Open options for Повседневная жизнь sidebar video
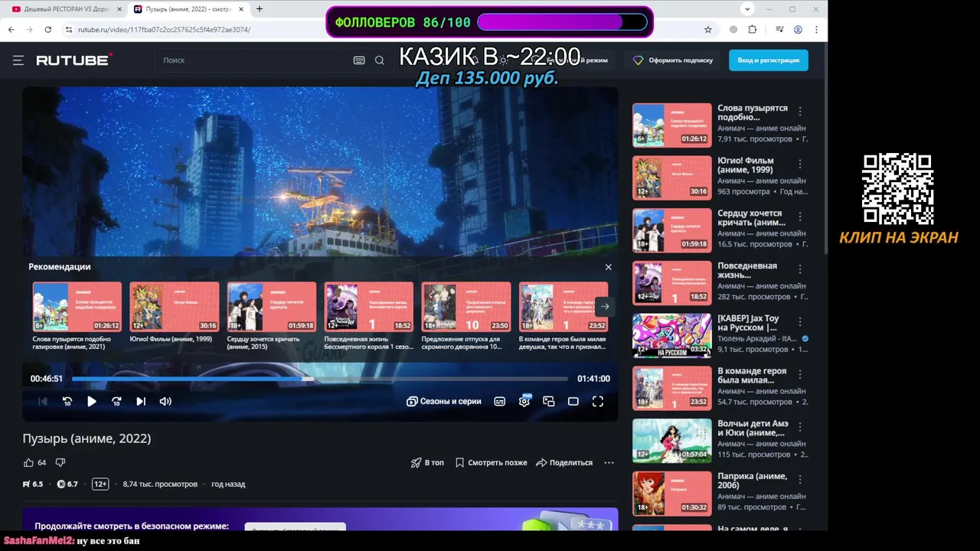 800,269
